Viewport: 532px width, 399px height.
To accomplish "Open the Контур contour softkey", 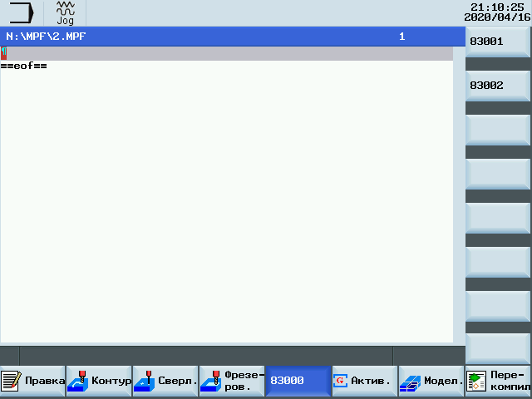I will 99,381.
